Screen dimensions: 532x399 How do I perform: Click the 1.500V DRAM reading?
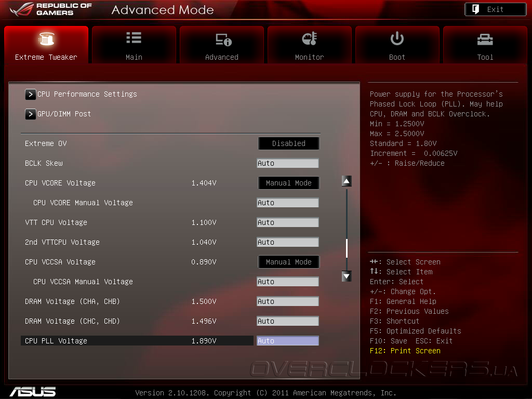pyautogui.click(x=204, y=301)
